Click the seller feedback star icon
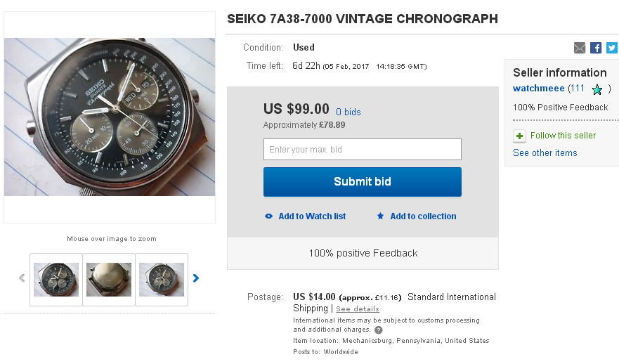This screenshot has height=364, width=619. (x=597, y=89)
